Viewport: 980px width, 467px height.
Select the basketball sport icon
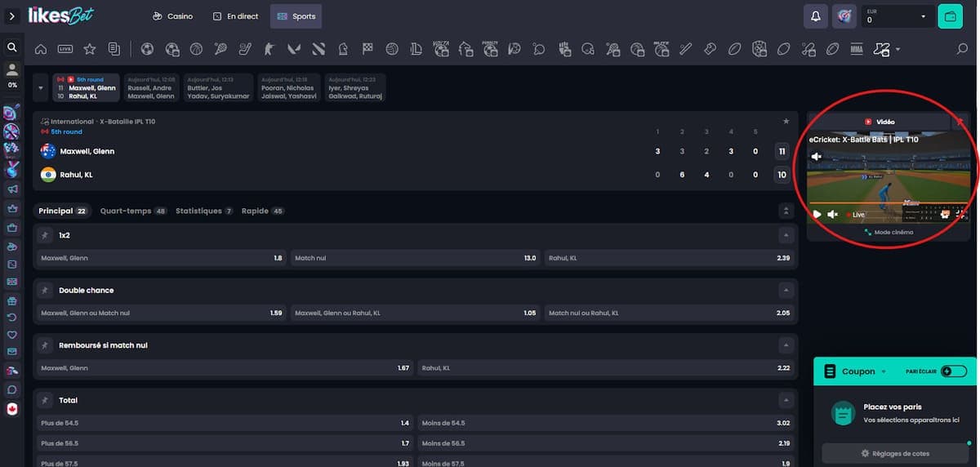(196, 49)
